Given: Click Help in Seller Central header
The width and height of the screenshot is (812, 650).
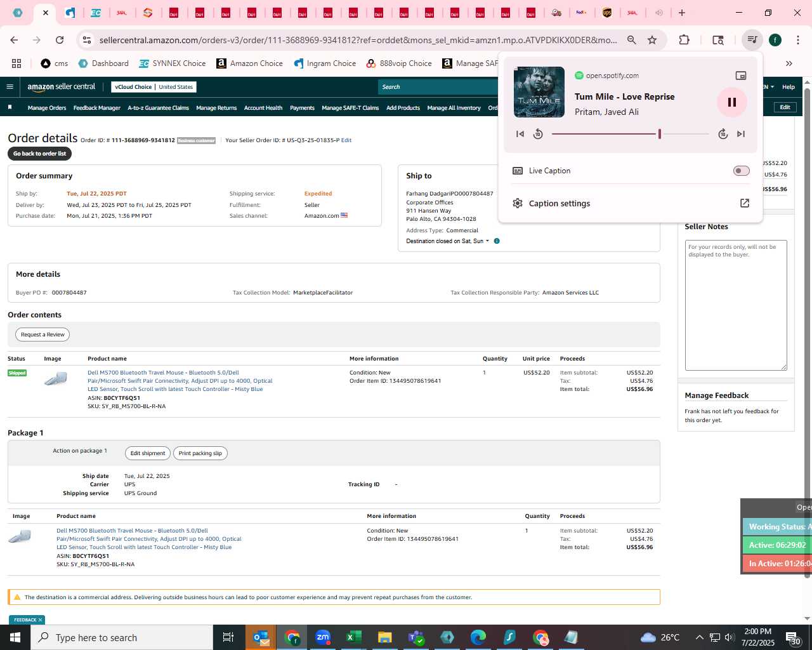Looking at the screenshot, I should pyautogui.click(x=789, y=87).
